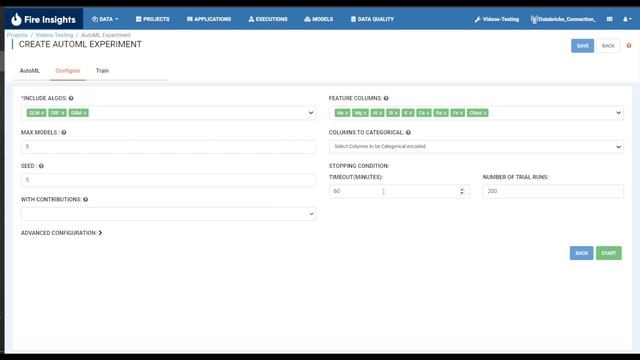Click into the Seed input field
Viewport: 640px width, 360px height.
coord(168,180)
